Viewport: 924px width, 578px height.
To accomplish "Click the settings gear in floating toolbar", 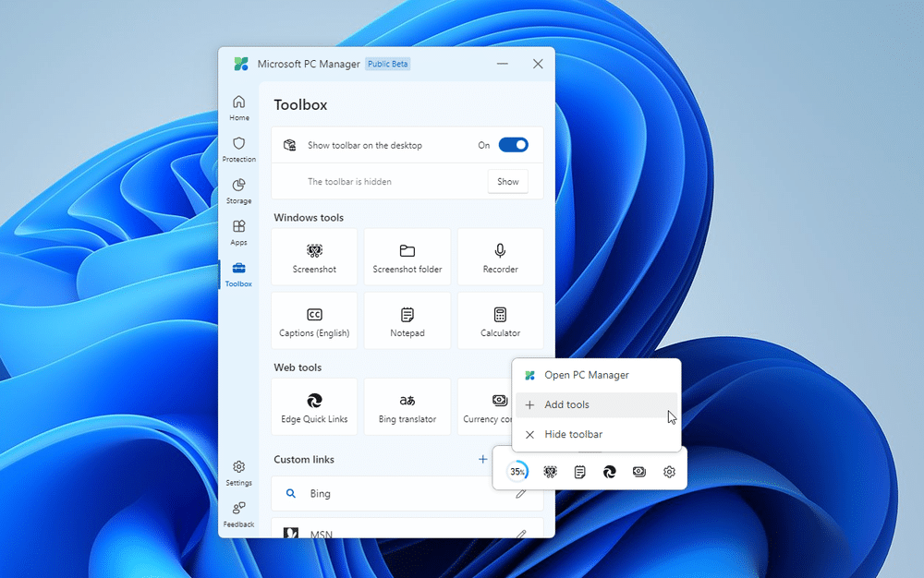I will coord(669,472).
